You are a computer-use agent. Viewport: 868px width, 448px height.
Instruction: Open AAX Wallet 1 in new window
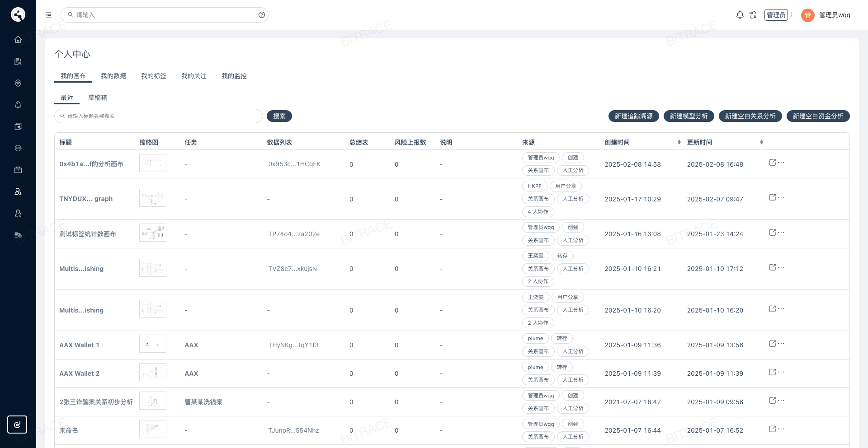[773, 343]
